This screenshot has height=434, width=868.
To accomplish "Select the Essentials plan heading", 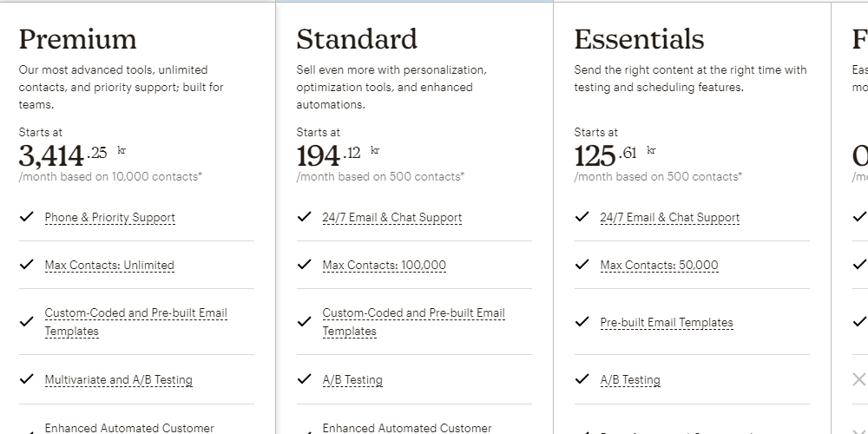I will 639,39.
